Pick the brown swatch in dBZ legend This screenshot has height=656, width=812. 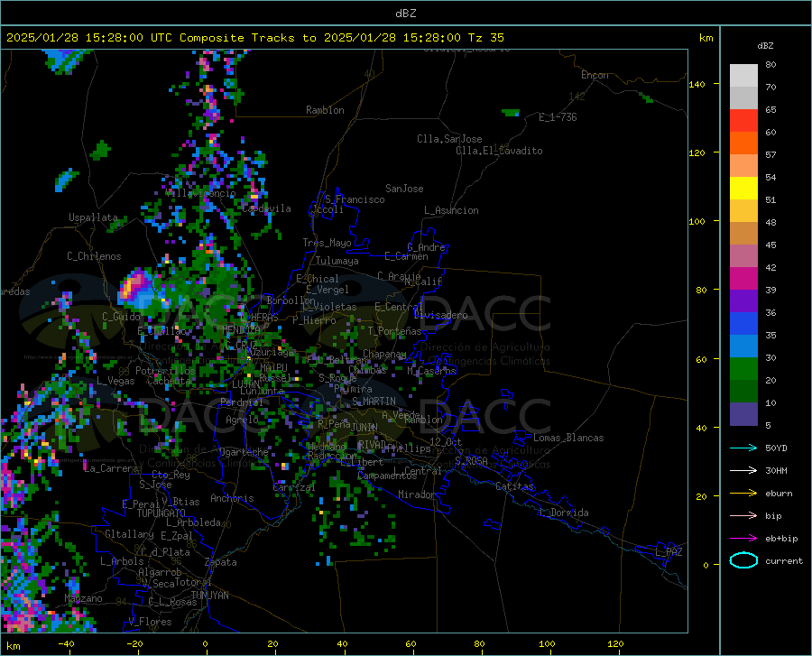click(743, 234)
